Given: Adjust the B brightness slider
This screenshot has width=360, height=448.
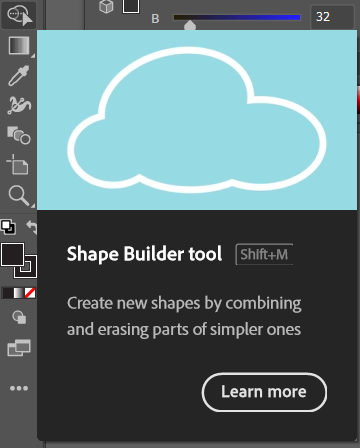Looking at the screenshot, I should point(237,17).
